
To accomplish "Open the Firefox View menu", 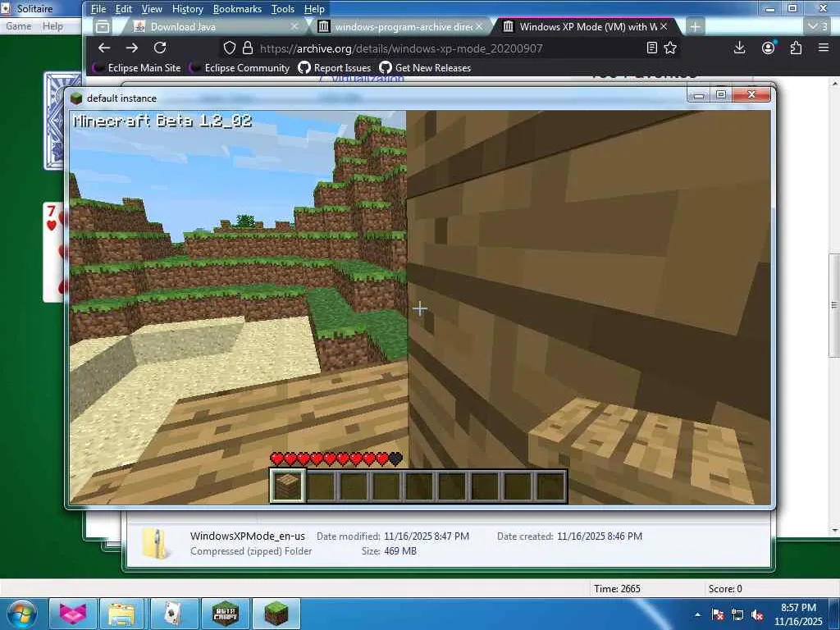I will point(152,9).
